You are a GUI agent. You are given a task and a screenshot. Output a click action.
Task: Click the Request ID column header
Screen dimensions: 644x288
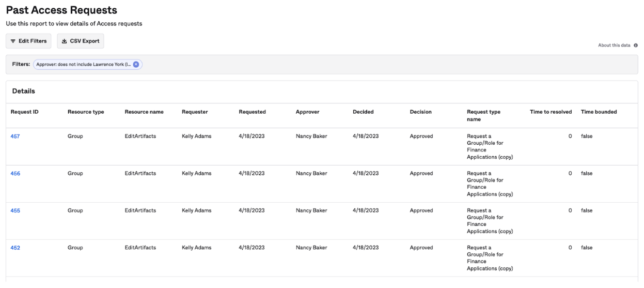point(25,112)
